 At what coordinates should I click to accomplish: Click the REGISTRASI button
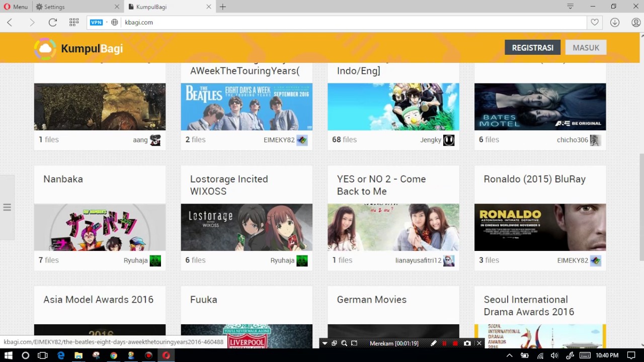point(532,47)
